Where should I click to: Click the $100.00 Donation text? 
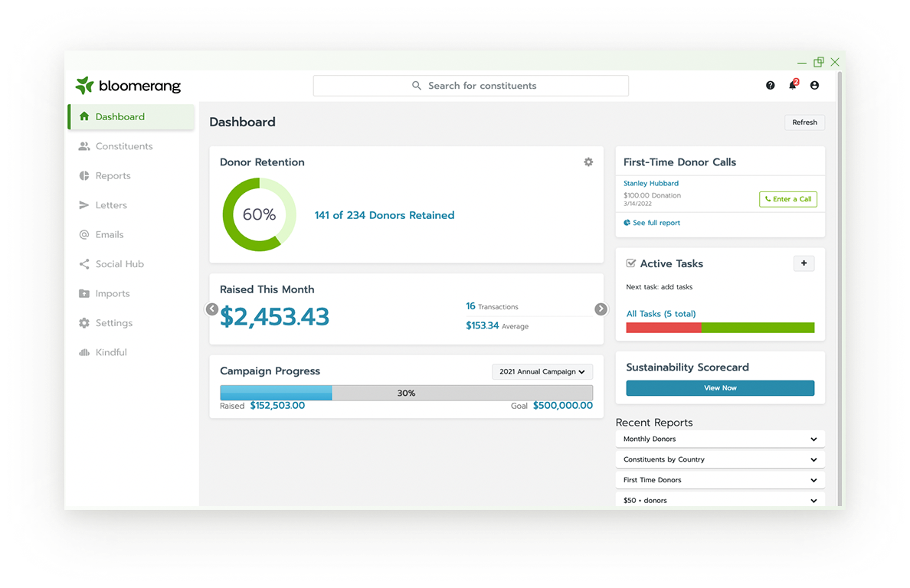coord(652,195)
